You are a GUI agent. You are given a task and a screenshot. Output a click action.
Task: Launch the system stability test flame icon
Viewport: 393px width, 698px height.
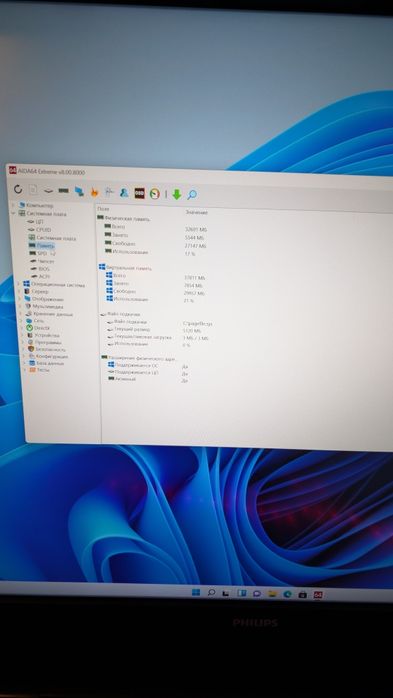click(94, 192)
